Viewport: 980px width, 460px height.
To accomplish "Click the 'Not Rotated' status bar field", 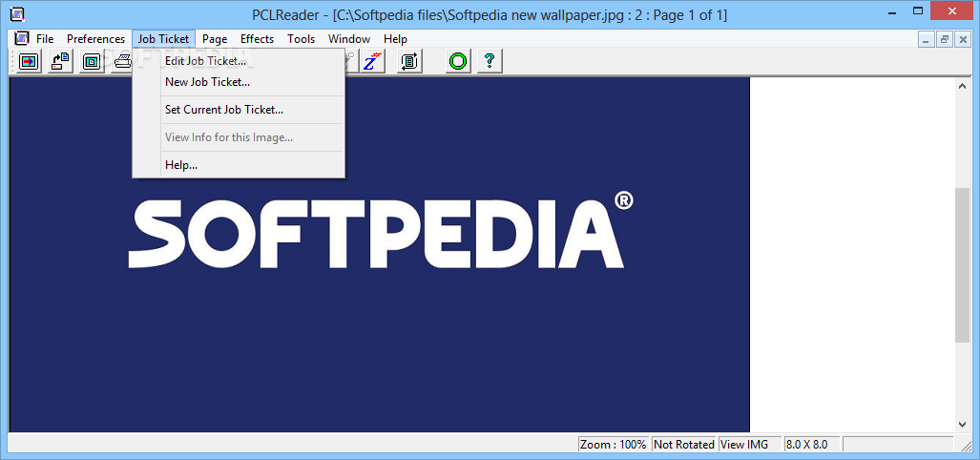I will coord(684,445).
